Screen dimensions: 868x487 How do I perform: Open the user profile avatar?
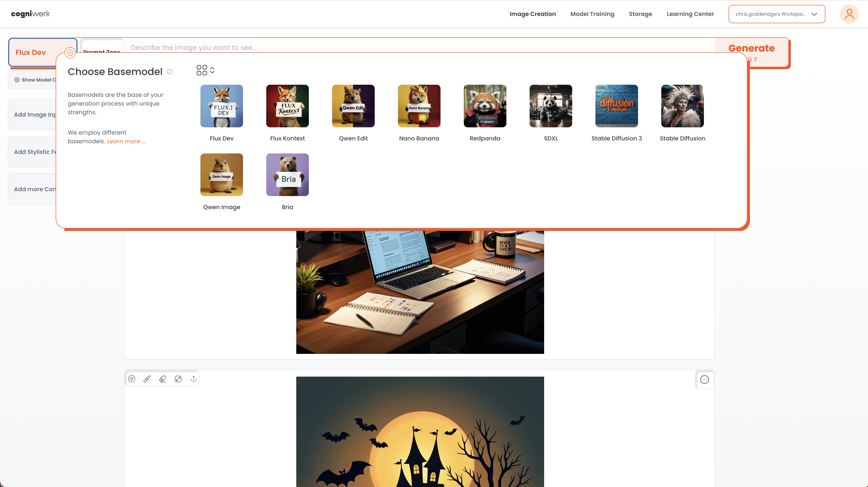(x=849, y=14)
